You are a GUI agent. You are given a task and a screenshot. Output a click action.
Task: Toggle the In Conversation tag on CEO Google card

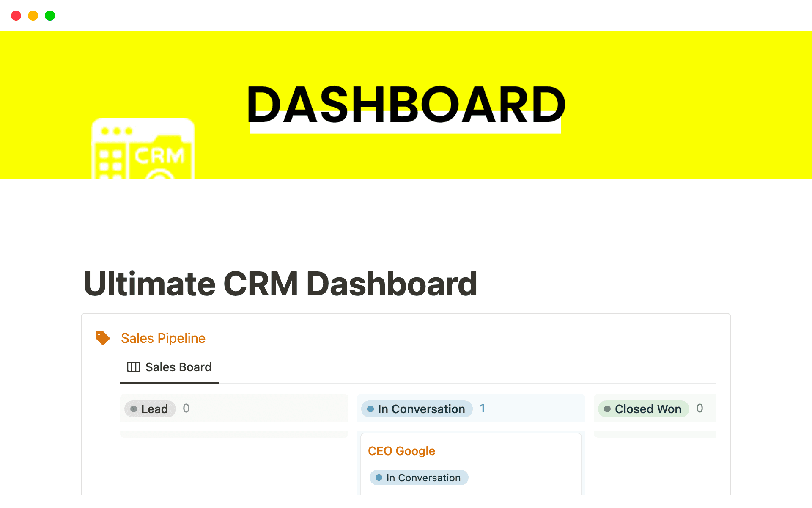(419, 478)
